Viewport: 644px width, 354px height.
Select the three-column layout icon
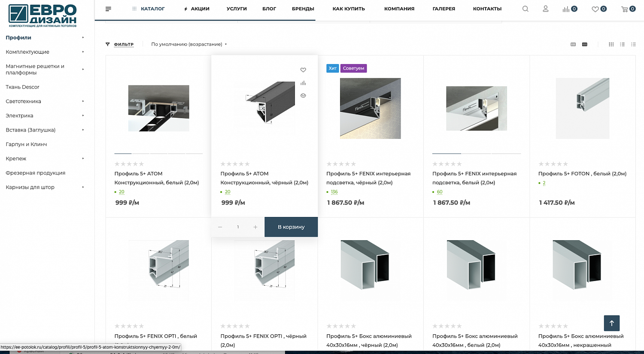(x=573, y=44)
